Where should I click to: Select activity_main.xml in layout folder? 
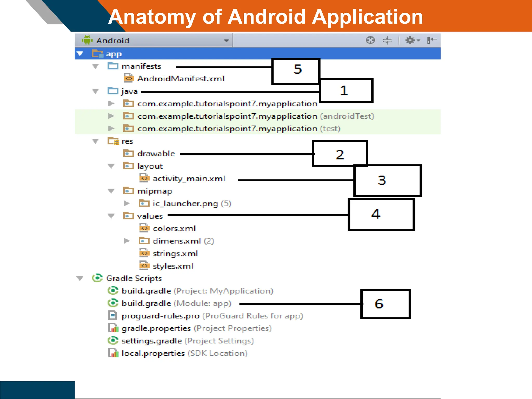[189, 179]
